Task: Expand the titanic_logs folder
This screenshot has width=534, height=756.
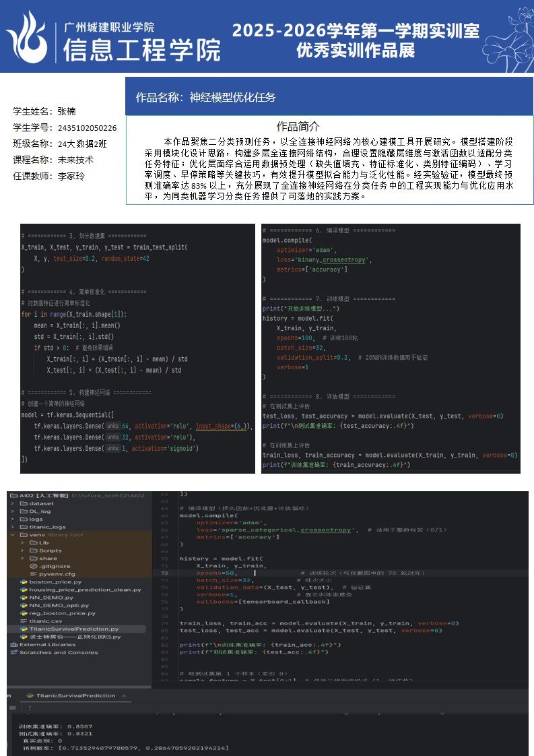Action: (x=13, y=527)
